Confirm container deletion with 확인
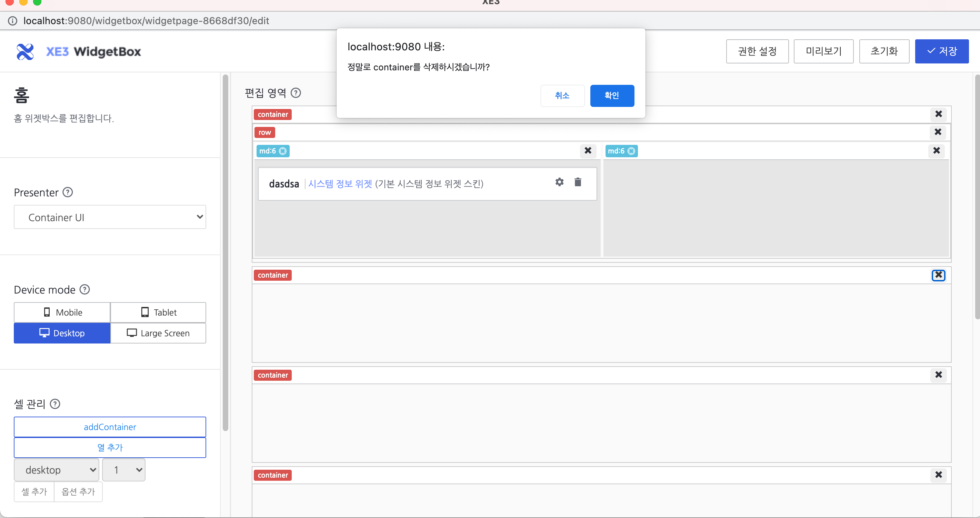Viewport: 980px width, 518px height. (x=612, y=96)
